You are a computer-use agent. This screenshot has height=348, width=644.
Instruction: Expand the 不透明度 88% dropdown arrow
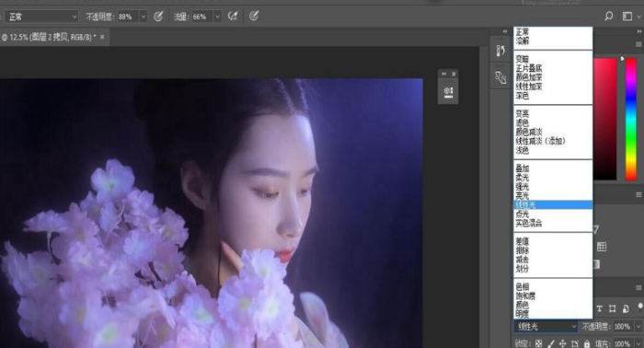[x=144, y=17]
